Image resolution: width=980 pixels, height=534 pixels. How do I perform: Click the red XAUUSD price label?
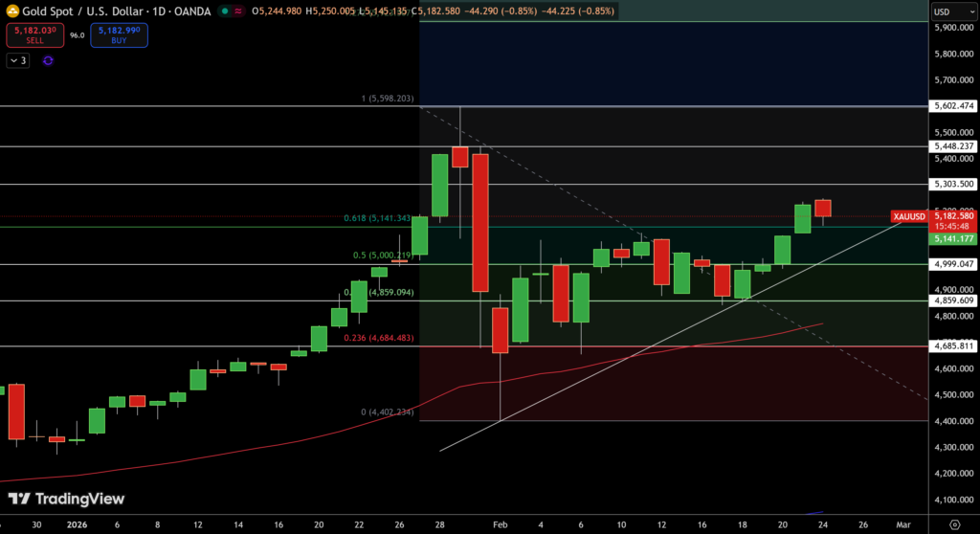[908, 216]
